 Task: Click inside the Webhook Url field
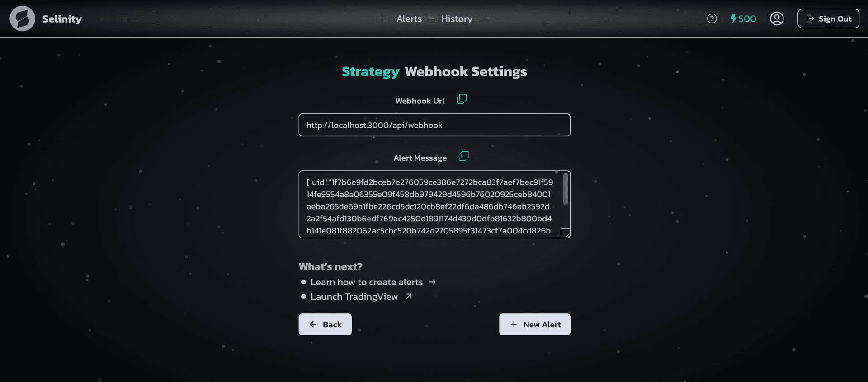(x=434, y=125)
